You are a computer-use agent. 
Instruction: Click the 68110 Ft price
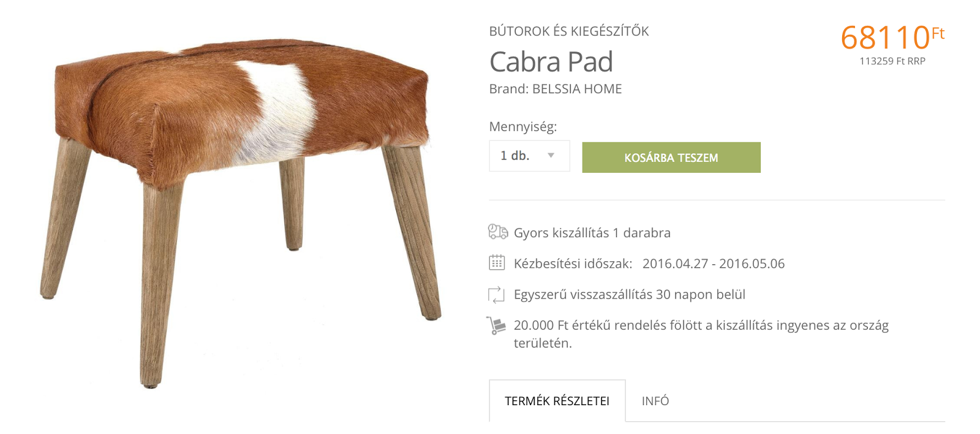pyautogui.click(x=893, y=37)
